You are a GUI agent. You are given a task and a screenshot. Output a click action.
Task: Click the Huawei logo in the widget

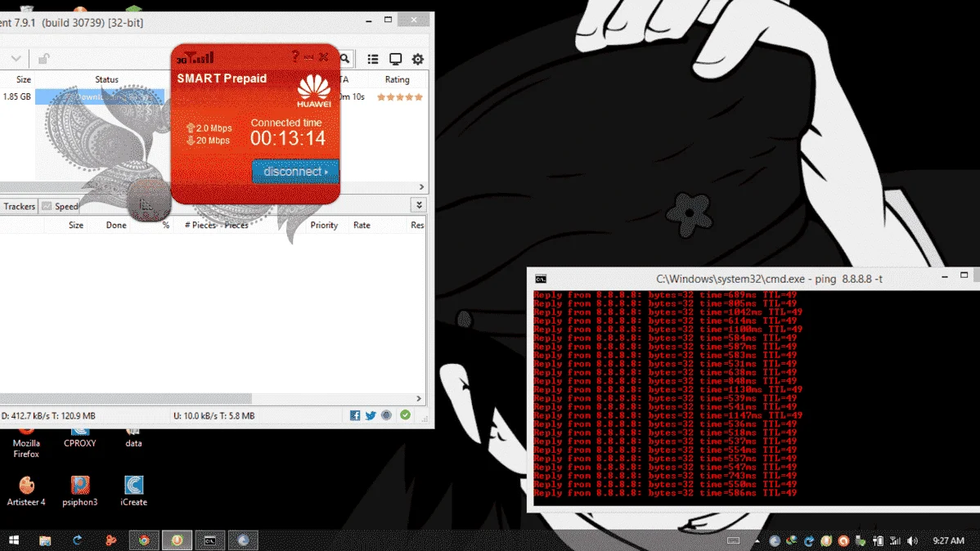coord(314,92)
